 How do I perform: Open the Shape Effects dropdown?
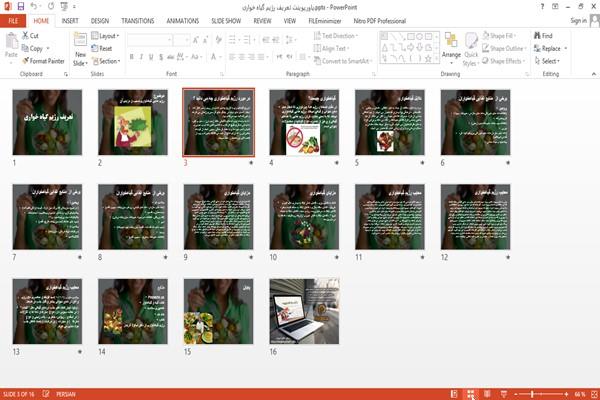(x=504, y=61)
